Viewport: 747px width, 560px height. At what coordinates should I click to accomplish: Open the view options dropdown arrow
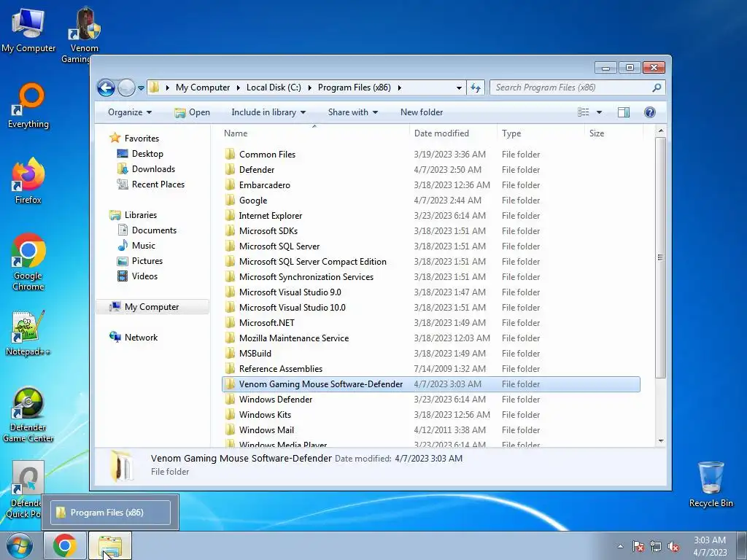(x=599, y=112)
